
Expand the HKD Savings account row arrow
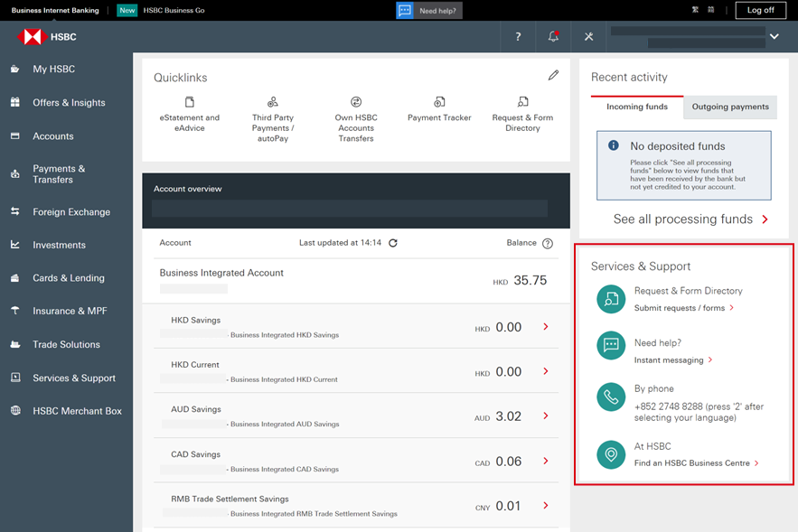coord(546,327)
